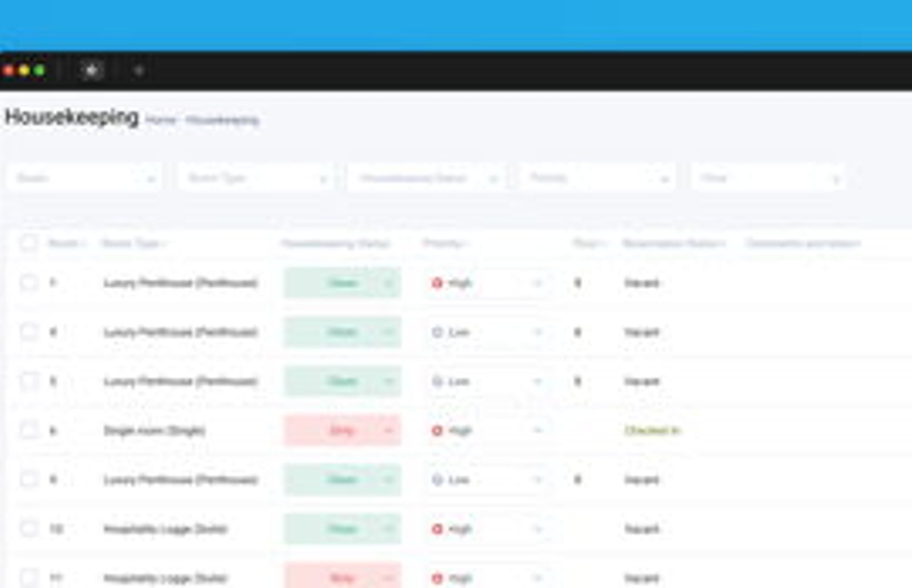Click room 10 Vacant status text
Screen dimensions: 912x588
click(642, 529)
